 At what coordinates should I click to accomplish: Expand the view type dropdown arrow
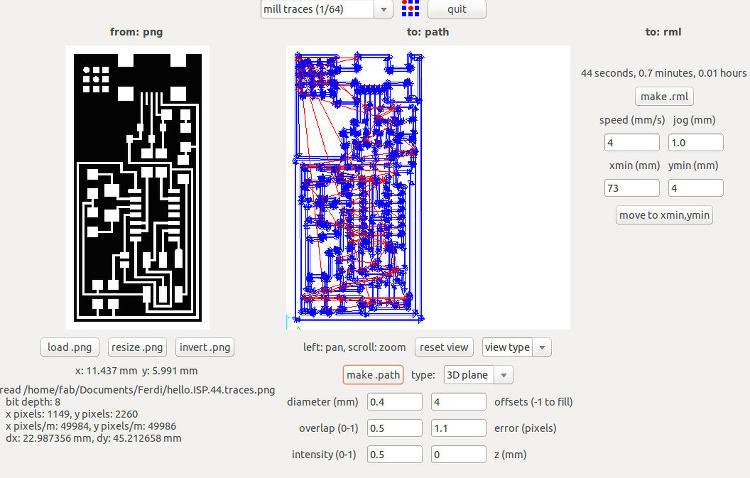(x=542, y=348)
